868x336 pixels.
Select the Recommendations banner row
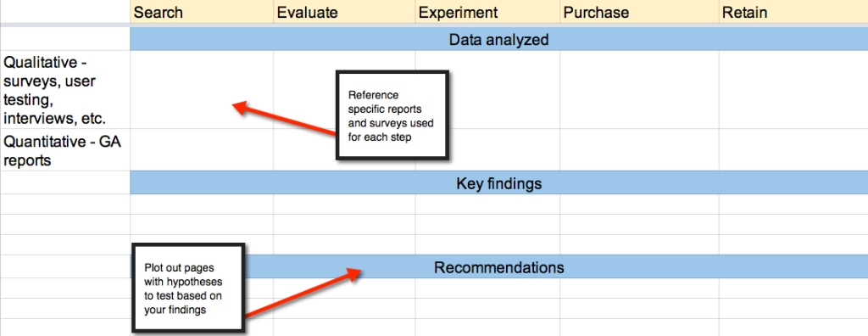[x=498, y=267]
